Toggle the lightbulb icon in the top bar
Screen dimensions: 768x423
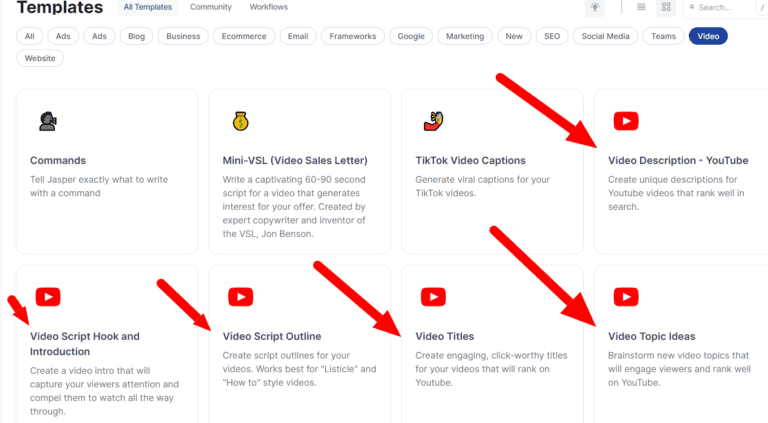click(595, 7)
